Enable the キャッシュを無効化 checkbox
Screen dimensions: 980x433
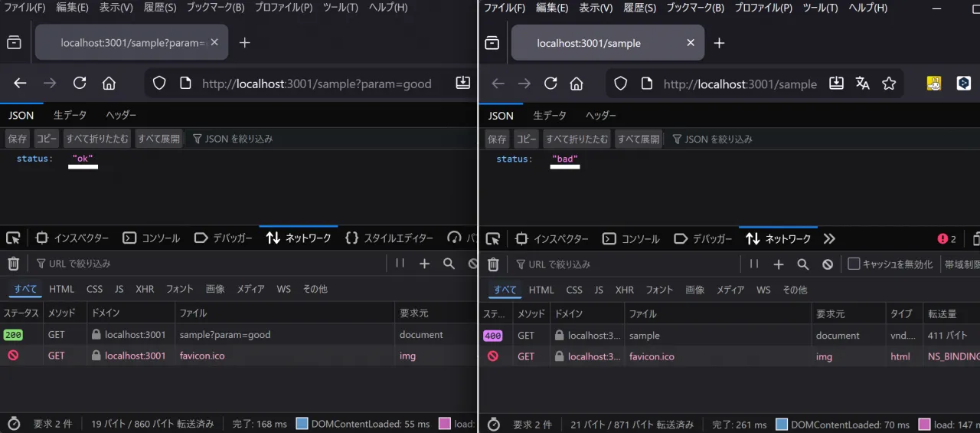coord(854,264)
